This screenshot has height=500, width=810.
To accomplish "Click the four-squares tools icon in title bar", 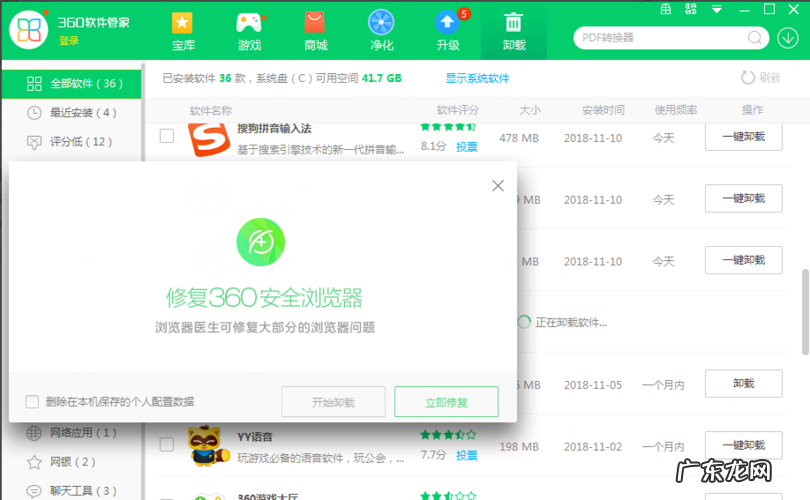I will click(691, 9).
